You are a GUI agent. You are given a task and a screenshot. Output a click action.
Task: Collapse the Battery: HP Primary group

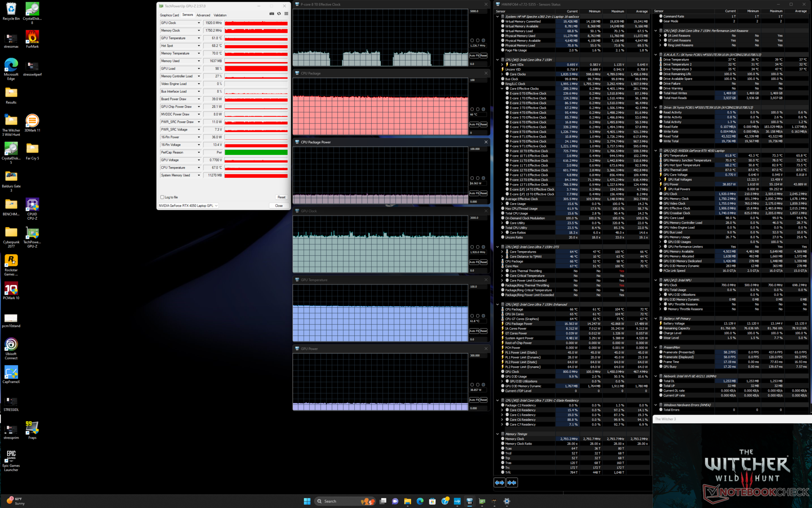(x=656, y=319)
